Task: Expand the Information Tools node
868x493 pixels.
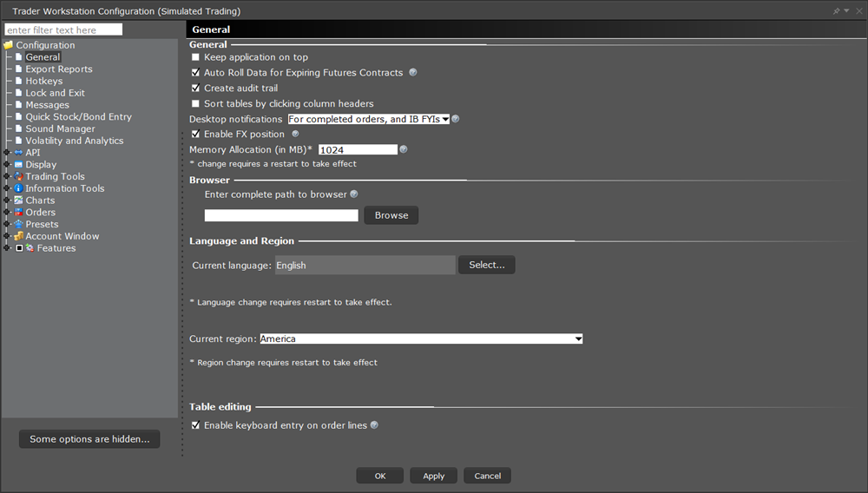Action: click(7, 188)
